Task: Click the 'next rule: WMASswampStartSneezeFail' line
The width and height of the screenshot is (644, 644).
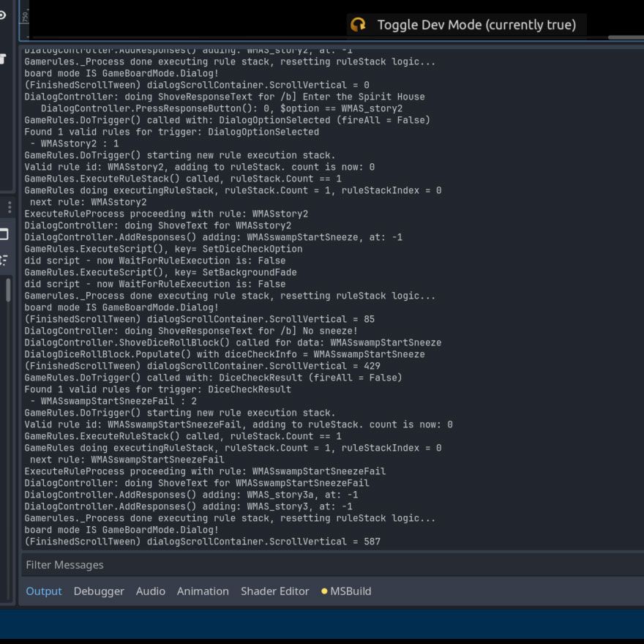Action: [x=127, y=460]
